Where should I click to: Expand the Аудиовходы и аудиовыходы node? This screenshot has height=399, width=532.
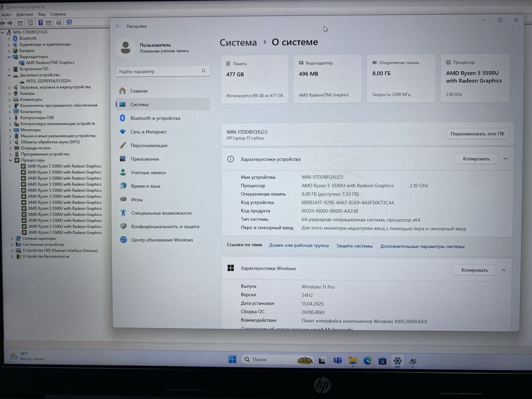click(9, 45)
